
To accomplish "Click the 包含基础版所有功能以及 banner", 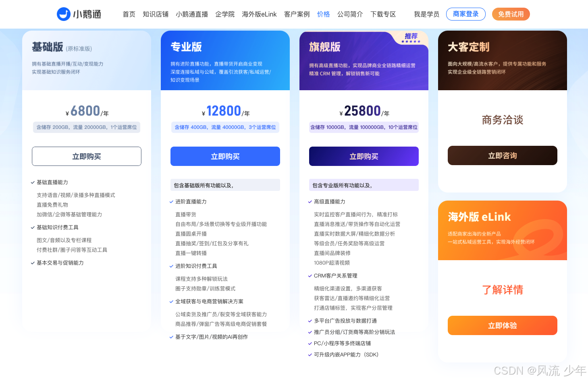I will [x=225, y=185].
